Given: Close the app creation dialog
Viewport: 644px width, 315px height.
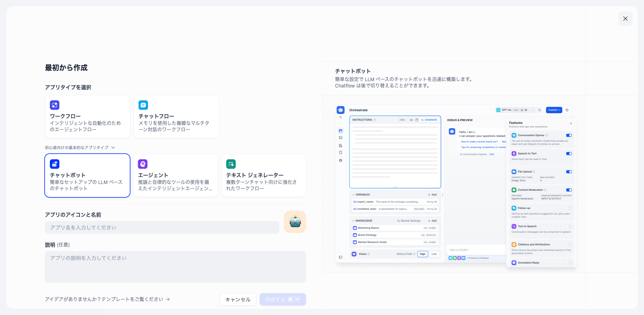Looking at the screenshot, I should click(x=625, y=19).
